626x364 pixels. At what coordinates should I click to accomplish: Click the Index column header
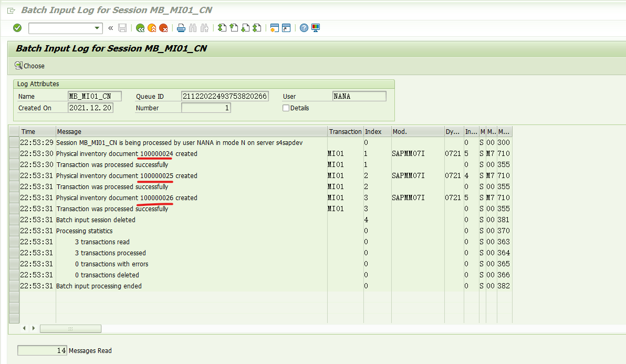(377, 132)
